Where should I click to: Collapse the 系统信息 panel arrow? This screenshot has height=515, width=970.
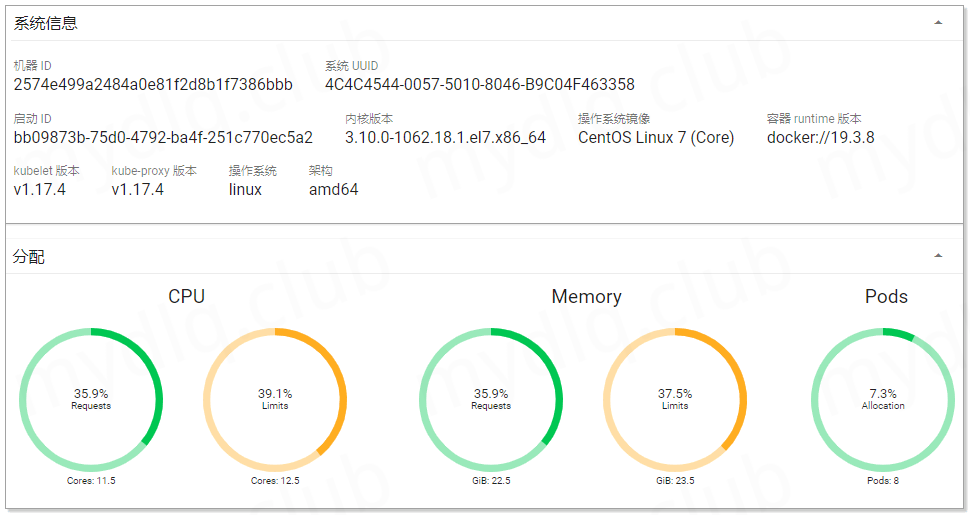pyautogui.click(x=937, y=22)
